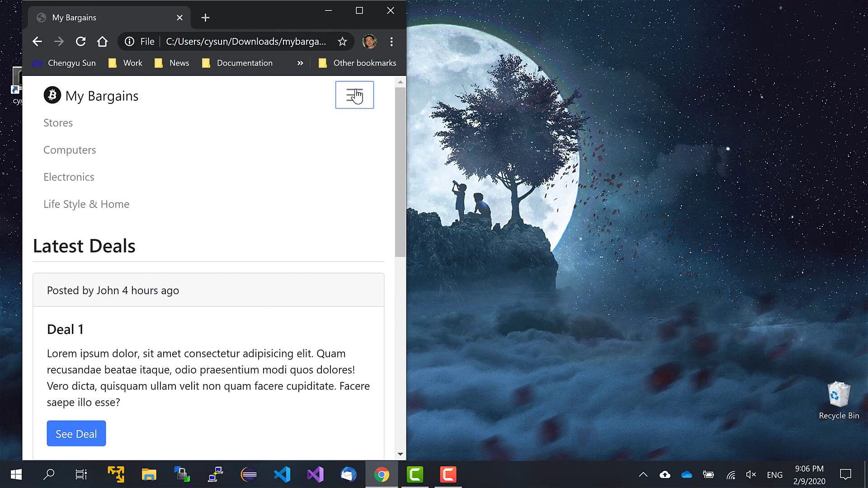The width and height of the screenshot is (868, 488).
Task: Show hidden system tray icons
Action: click(643, 474)
